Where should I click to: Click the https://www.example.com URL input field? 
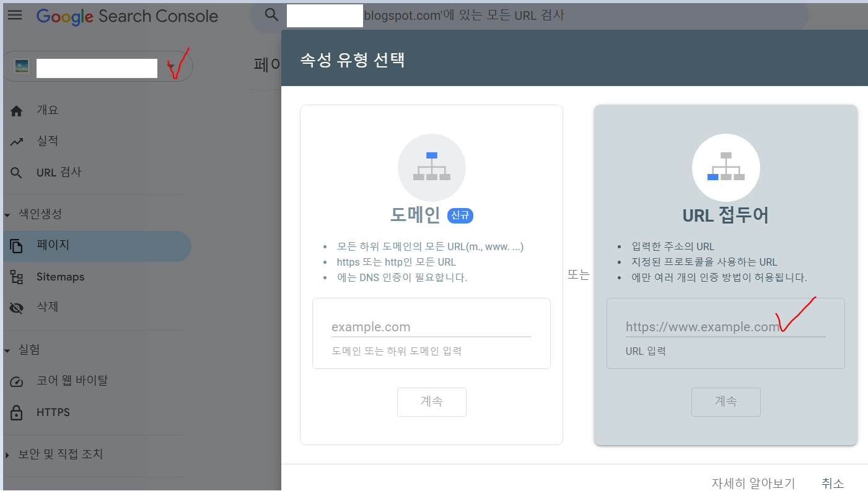(726, 328)
